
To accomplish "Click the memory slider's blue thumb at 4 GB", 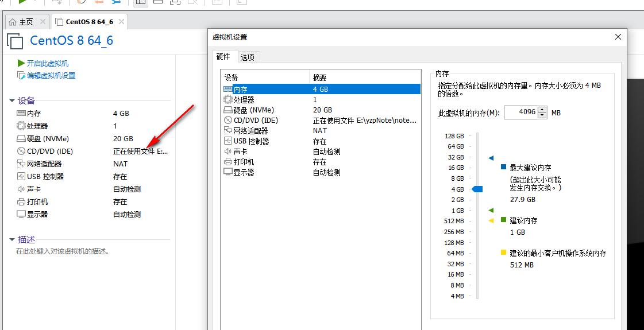I will coord(477,189).
